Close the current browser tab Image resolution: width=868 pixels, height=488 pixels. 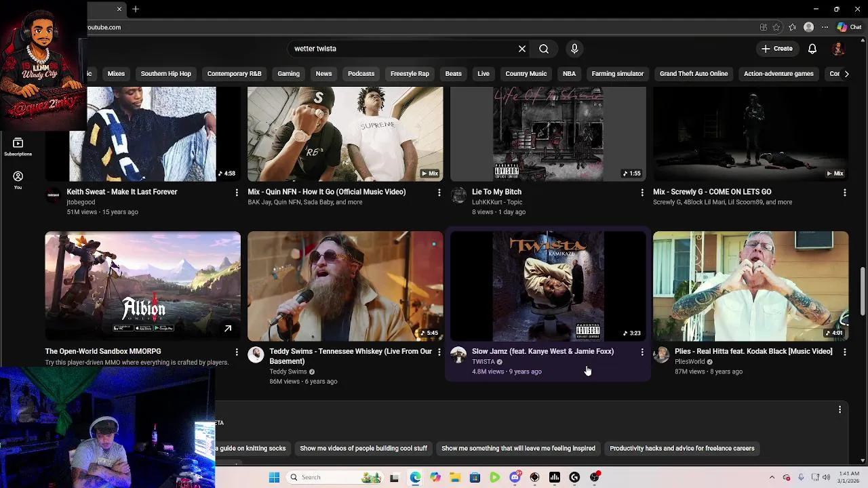coord(119,9)
